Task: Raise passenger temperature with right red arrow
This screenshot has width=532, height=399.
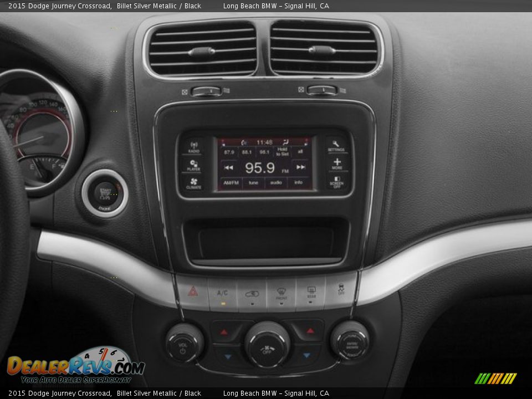Action: click(310, 331)
